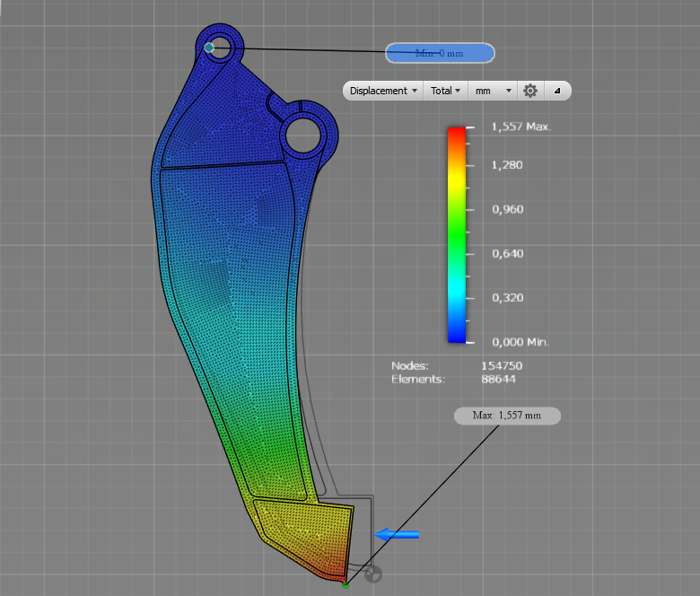Open the mm units dropdown
700x596 pixels.
point(493,91)
